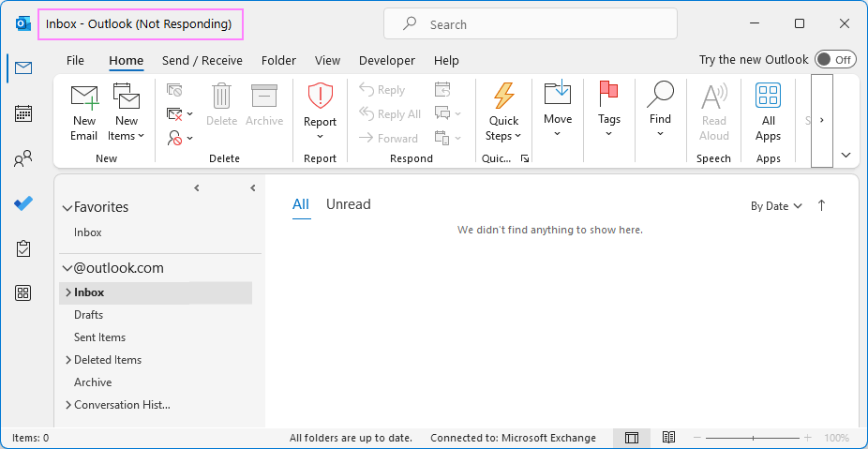Switch to Normal view in status bar
Screen dimensions: 868x449
(632, 438)
